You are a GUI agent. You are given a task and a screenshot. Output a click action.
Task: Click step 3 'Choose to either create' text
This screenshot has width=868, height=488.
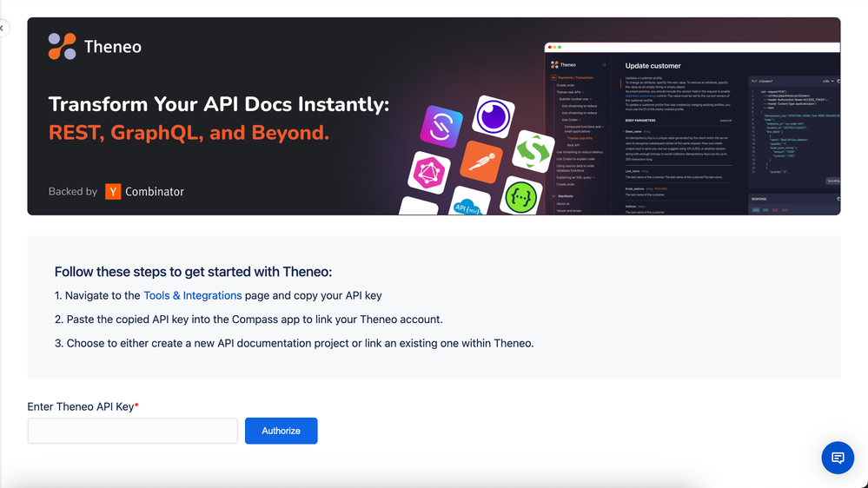coord(294,343)
